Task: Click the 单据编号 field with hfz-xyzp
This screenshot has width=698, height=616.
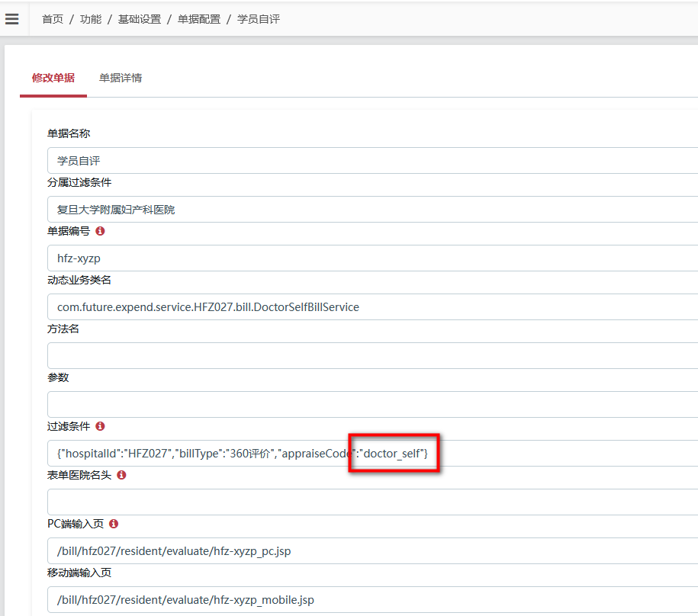Action: click(372, 258)
